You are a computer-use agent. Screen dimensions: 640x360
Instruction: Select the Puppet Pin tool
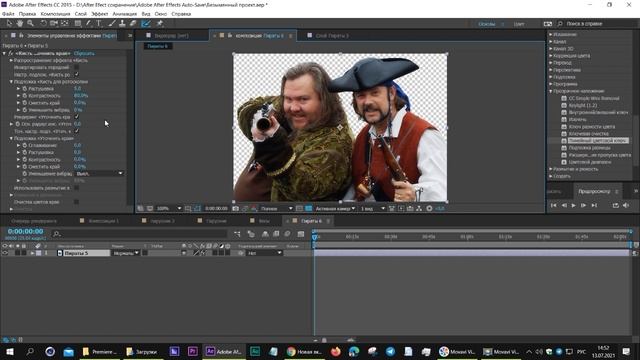tap(160, 24)
